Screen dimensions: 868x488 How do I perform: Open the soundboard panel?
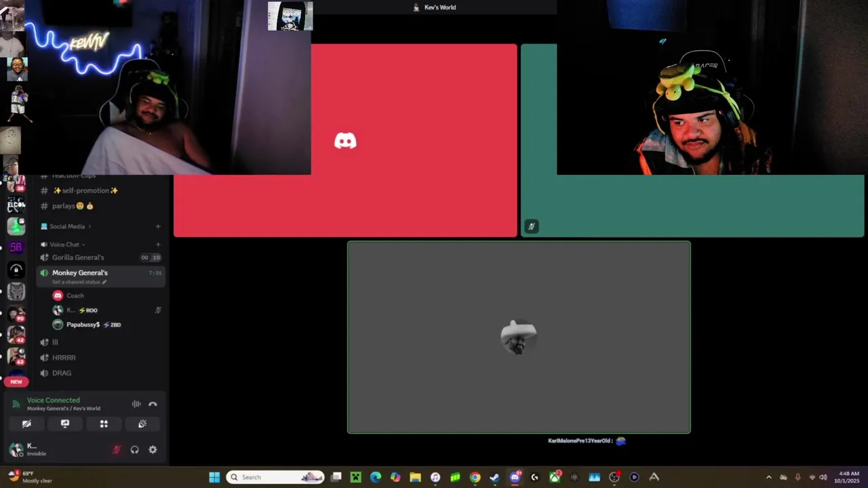coord(142,424)
